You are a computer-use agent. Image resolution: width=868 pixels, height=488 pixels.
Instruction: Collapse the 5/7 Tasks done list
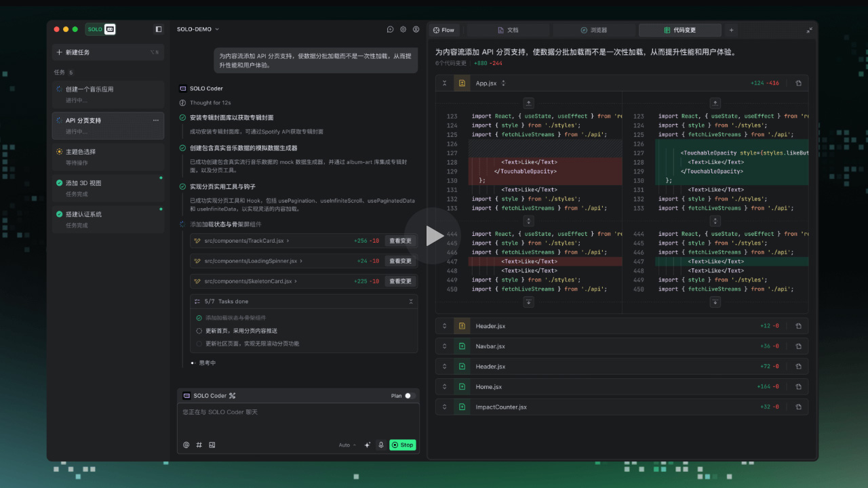410,302
